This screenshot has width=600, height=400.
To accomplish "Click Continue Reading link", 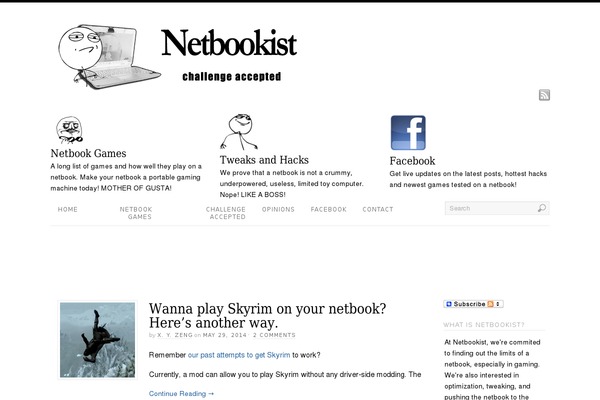I will coord(181,393).
